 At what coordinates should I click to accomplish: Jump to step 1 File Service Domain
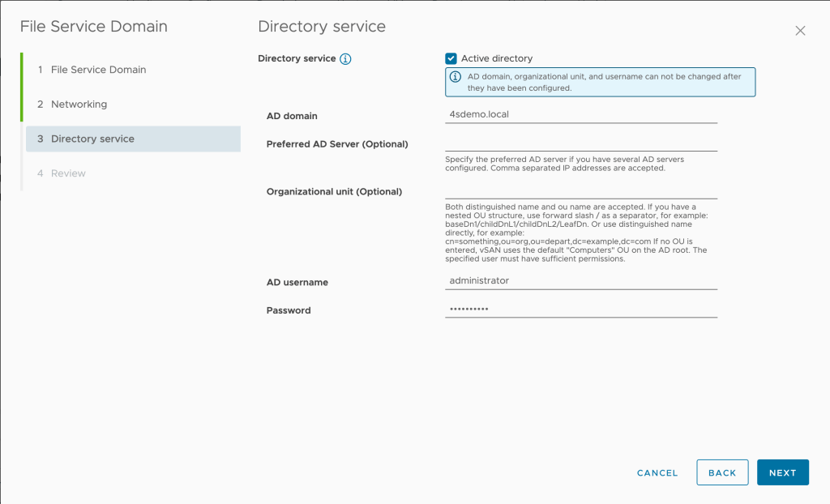coord(98,70)
